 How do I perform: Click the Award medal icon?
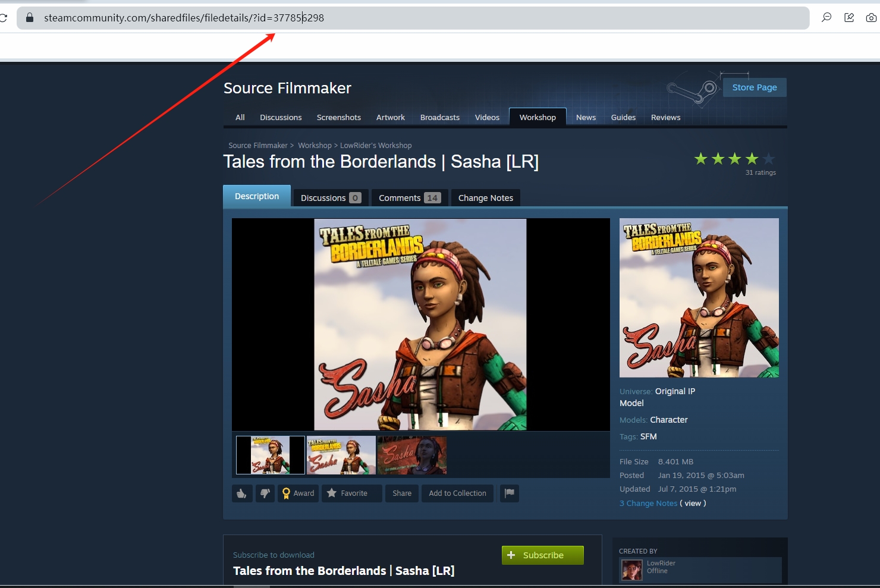tap(287, 493)
